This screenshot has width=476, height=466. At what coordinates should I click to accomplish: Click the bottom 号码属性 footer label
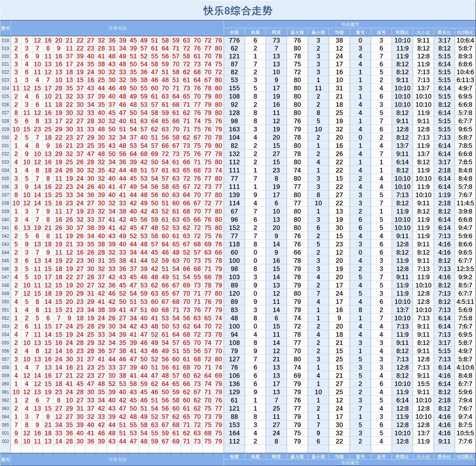pyautogui.click(x=350, y=463)
